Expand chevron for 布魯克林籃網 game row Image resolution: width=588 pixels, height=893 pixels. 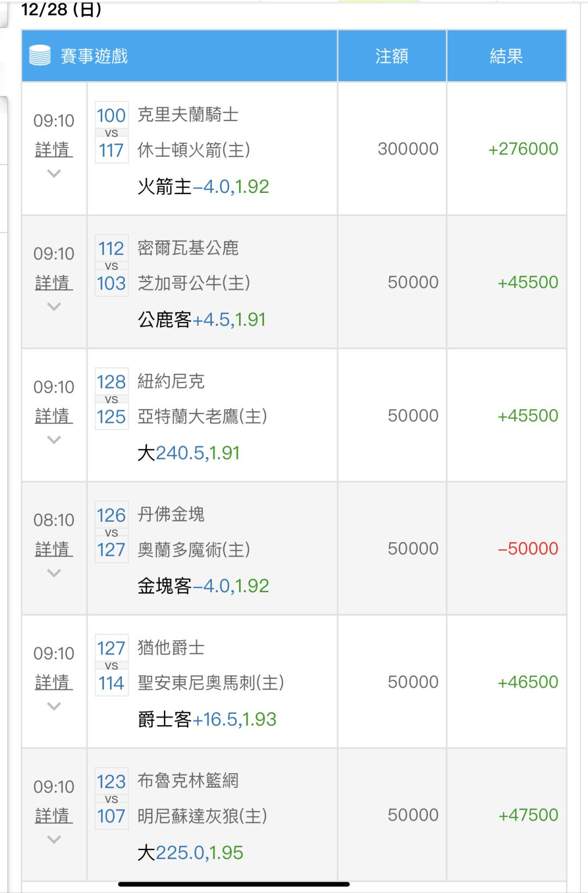54,840
